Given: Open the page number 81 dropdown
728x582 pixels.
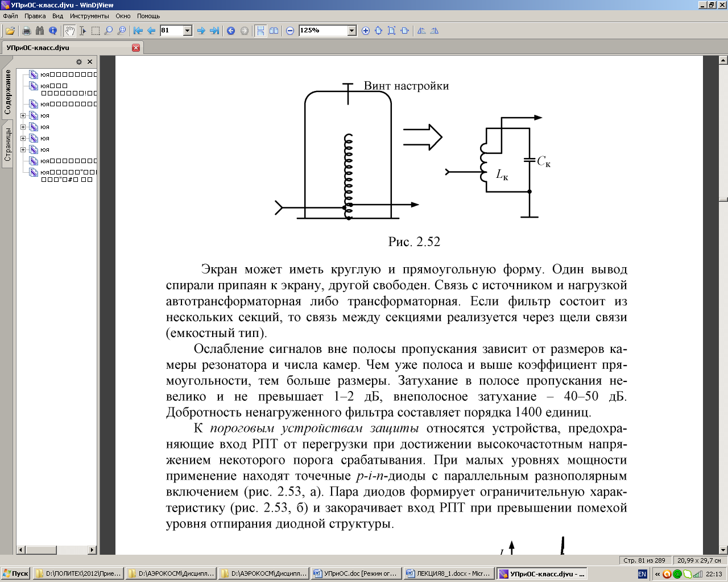Looking at the screenshot, I should click(188, 31).
